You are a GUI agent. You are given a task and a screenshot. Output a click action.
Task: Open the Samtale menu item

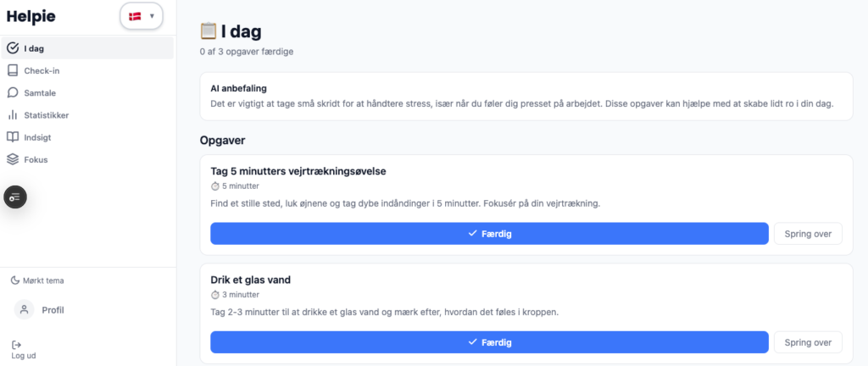(40, 92)
